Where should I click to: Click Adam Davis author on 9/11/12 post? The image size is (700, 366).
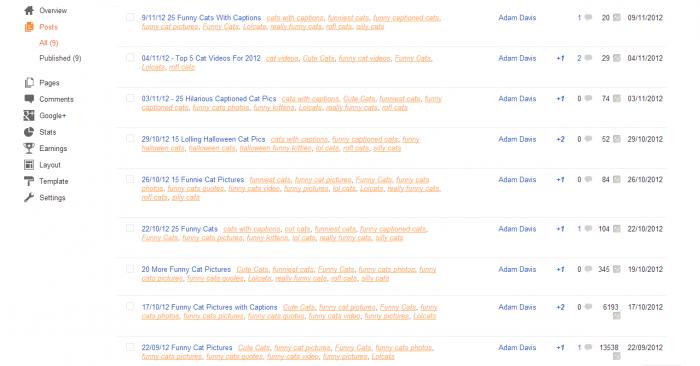517,18
